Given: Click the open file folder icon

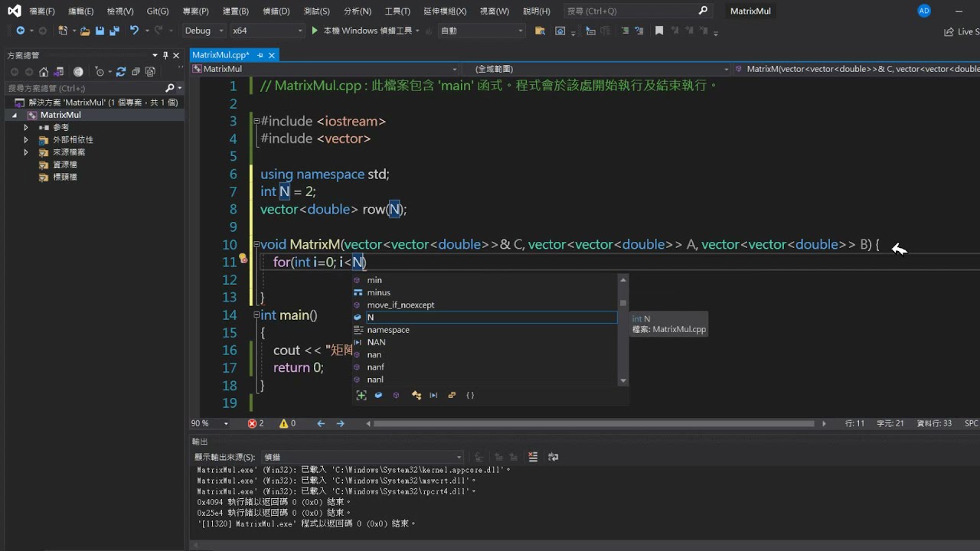Looking at the screenshot, I should pos(85,31).
